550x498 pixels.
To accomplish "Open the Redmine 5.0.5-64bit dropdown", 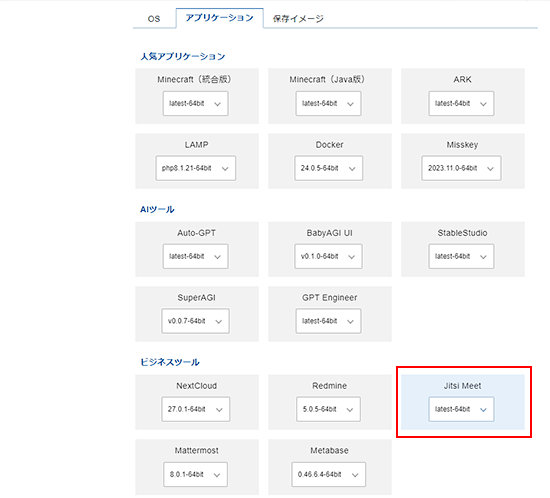I will [328, 409].
